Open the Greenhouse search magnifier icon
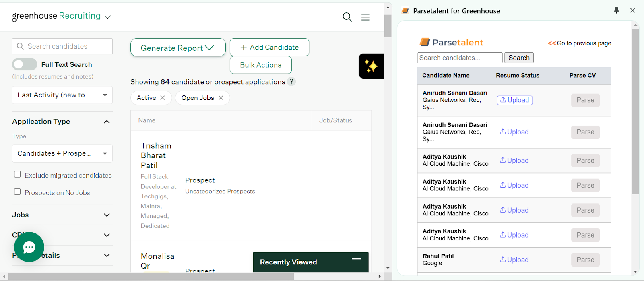Screen dimensions: 644x281 [347, 17]
